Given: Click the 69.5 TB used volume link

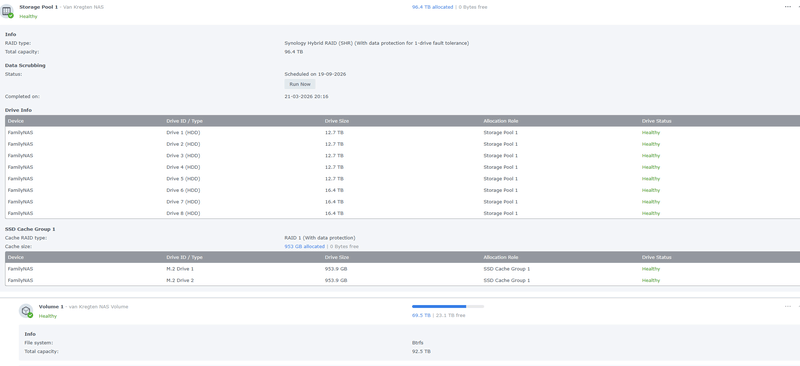Looking at the screenshot, I should point(421,315).
